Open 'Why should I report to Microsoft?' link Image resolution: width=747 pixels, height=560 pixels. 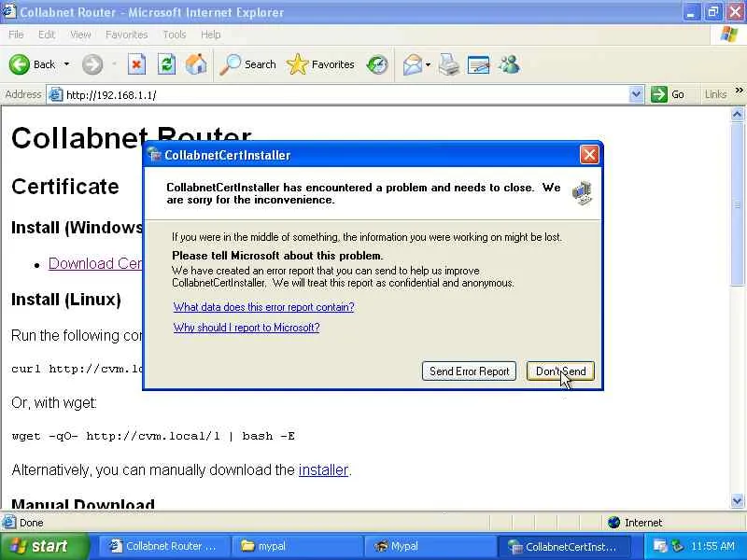click(247, 328)
